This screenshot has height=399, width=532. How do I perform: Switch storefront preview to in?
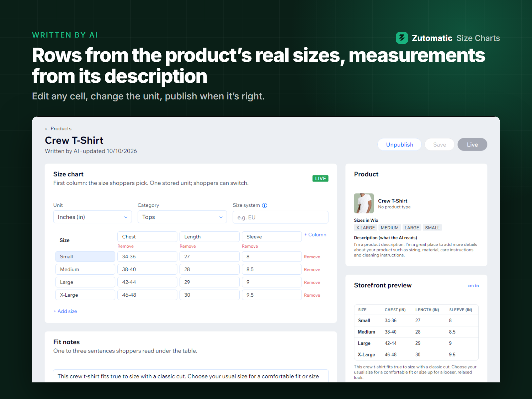[x=477, y=286]
